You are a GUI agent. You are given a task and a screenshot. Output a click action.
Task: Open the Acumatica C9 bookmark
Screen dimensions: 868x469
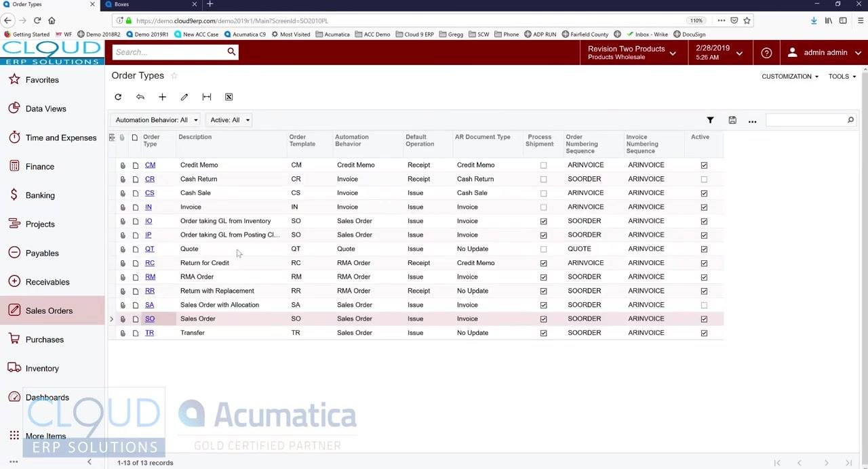tap(245, 34)
